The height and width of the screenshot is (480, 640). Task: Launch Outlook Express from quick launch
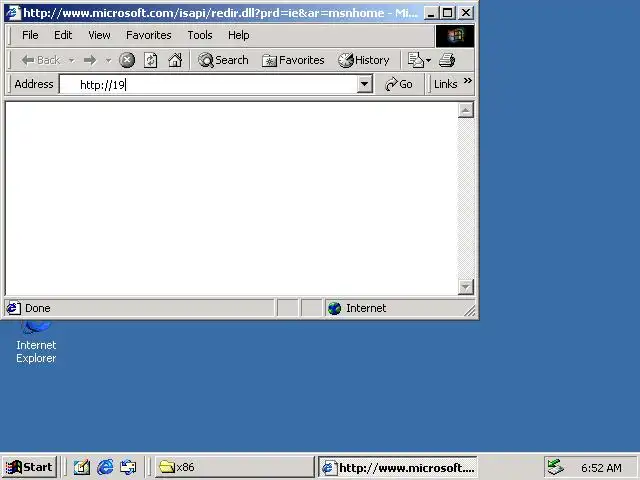pos(128,467)
